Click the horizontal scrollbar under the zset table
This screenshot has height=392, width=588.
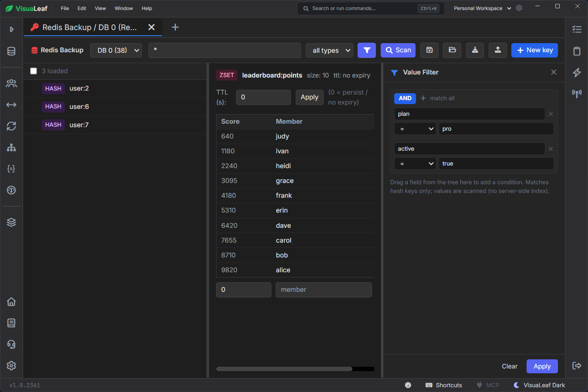coord(284,369)
